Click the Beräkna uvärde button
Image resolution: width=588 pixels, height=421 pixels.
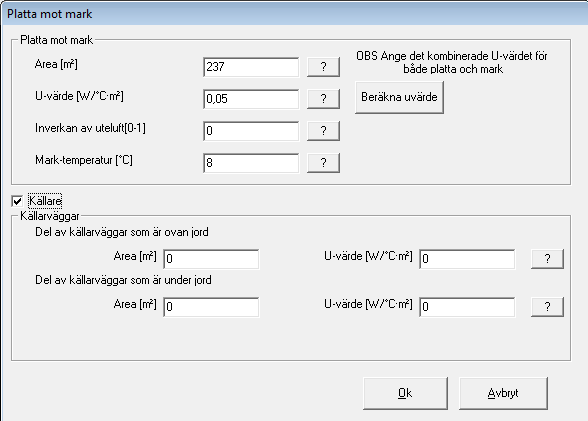pyautogui.click(x=399, y=97)
